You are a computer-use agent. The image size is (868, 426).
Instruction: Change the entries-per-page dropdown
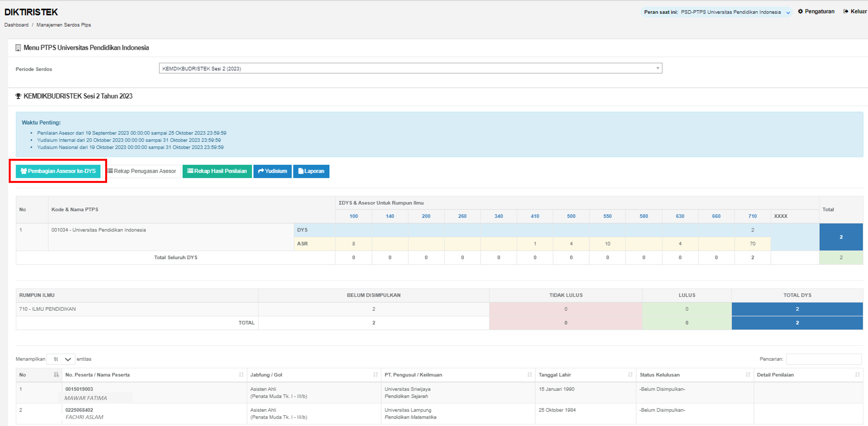[x=61, y=359]
